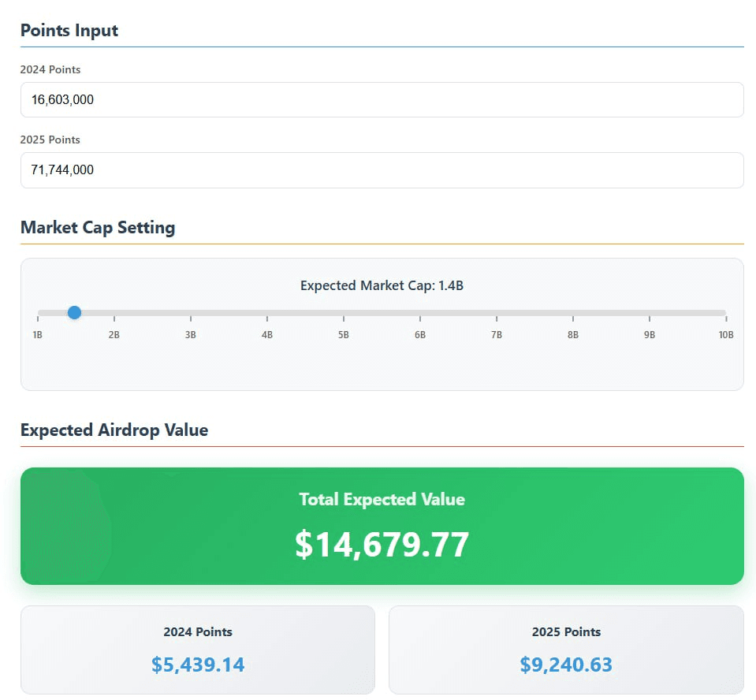Click the 2024 Points $5,439.14 result card
Screen dimensions: 756x700
click(x=198, y=650)
